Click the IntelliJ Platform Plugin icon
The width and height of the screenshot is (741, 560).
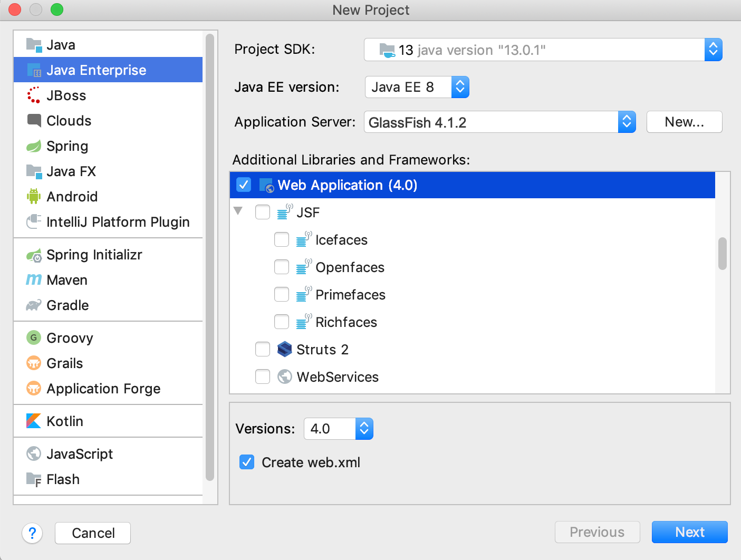tap(34, 222)
